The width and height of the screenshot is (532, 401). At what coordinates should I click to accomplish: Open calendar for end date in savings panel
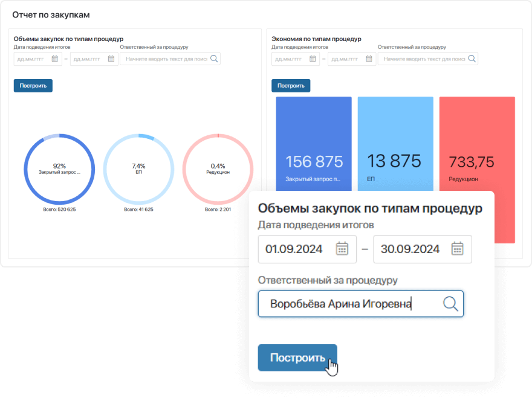[369, 59]
